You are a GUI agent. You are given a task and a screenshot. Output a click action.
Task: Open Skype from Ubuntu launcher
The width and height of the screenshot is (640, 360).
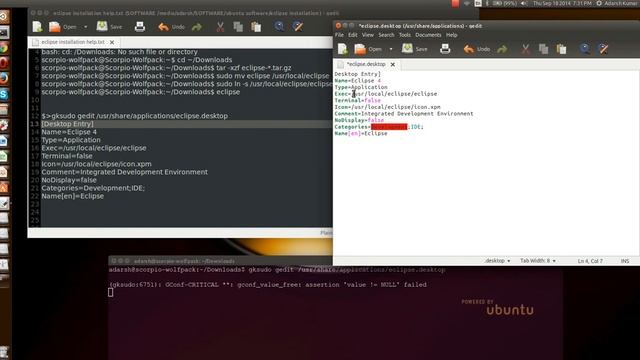(x=4, y=94)
